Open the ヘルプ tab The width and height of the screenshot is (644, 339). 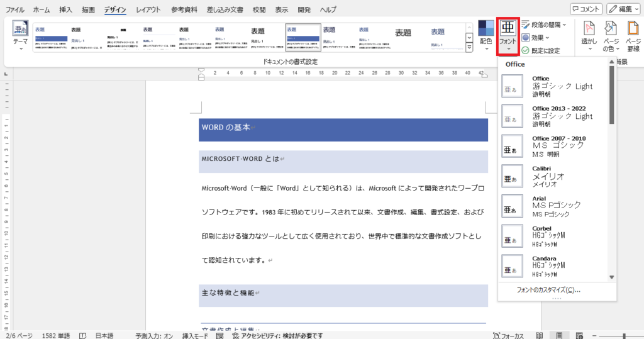(x=328, y=9)
